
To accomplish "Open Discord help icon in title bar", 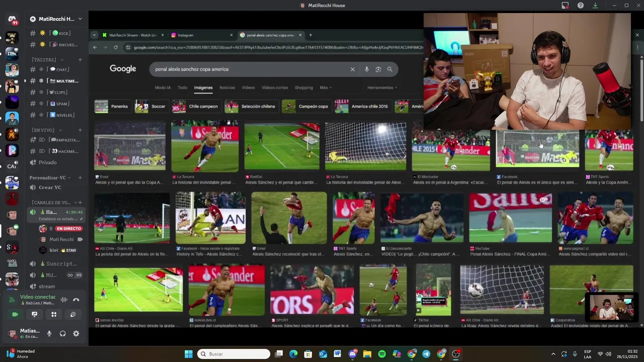I will pos(581,6).
